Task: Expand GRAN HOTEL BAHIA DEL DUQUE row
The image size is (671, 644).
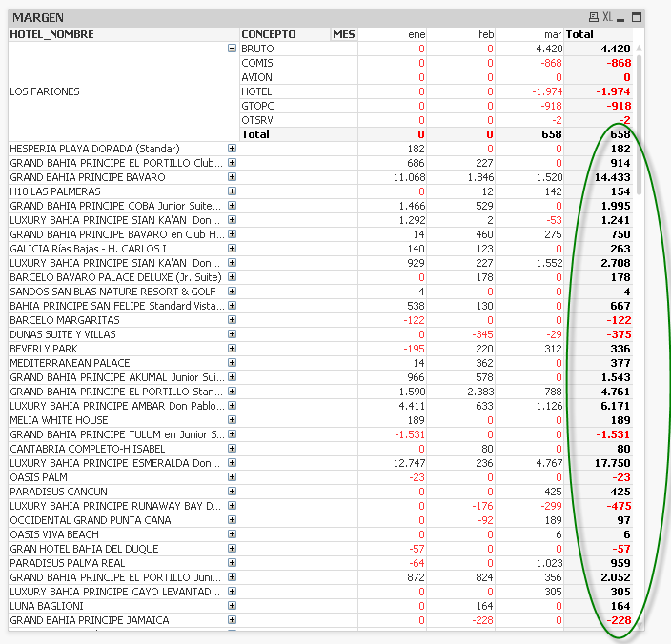Action: [x=232, y=549]
